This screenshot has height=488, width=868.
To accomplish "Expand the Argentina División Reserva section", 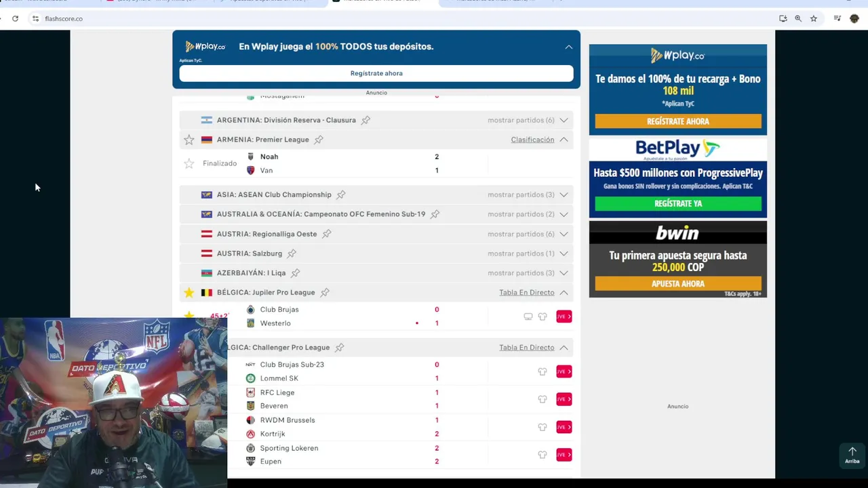I will pyautogui.click(x=564, y=120).
